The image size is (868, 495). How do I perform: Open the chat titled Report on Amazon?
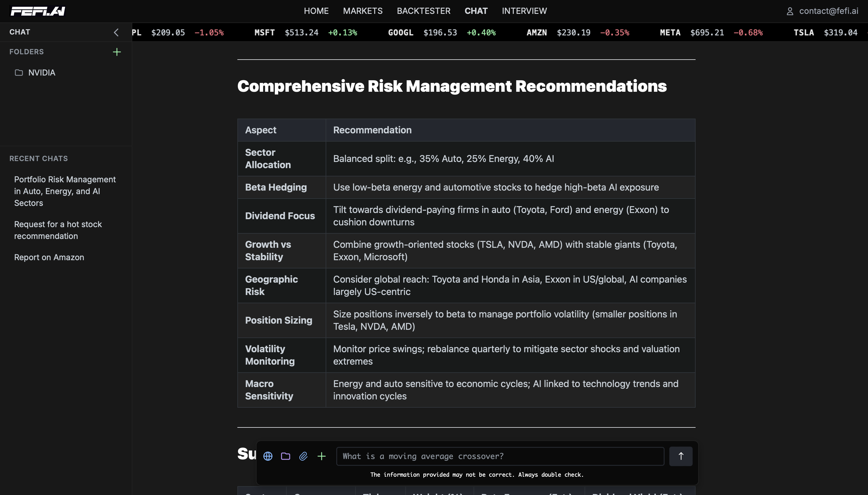point(49,257)
